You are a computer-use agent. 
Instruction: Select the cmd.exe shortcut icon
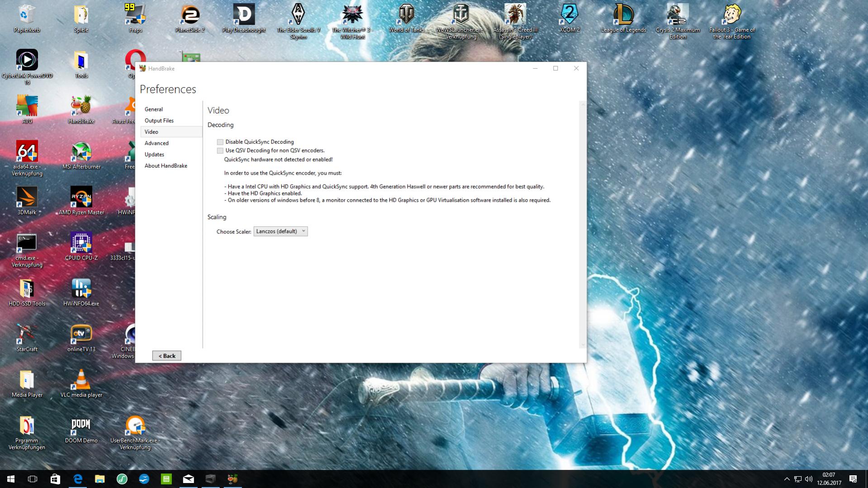27,250
